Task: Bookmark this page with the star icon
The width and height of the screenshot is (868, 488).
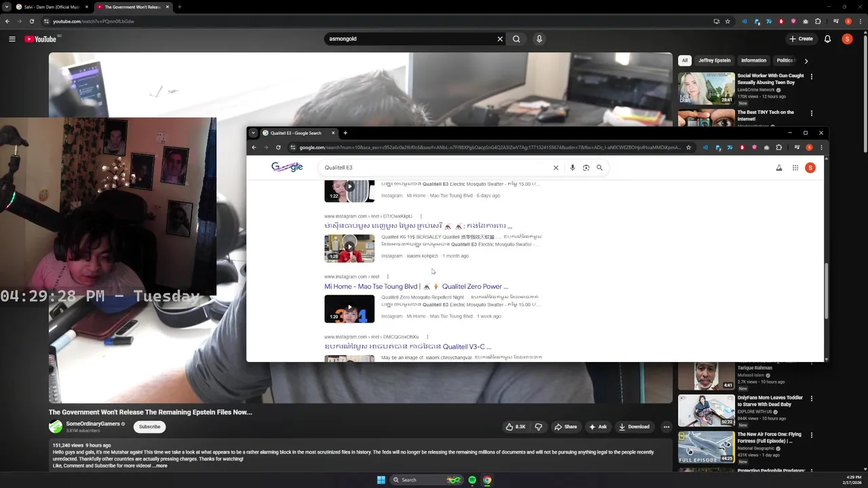Action: tap(728, 21)
